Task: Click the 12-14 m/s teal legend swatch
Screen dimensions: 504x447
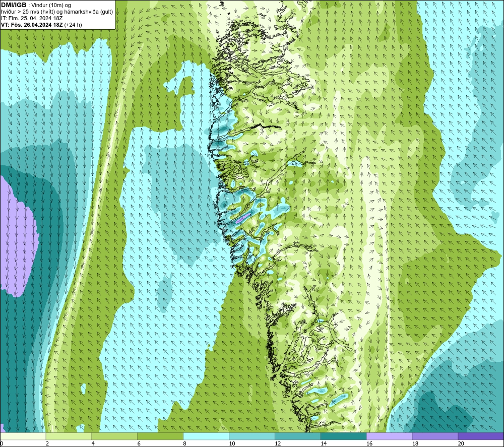Action: point(298,436)
